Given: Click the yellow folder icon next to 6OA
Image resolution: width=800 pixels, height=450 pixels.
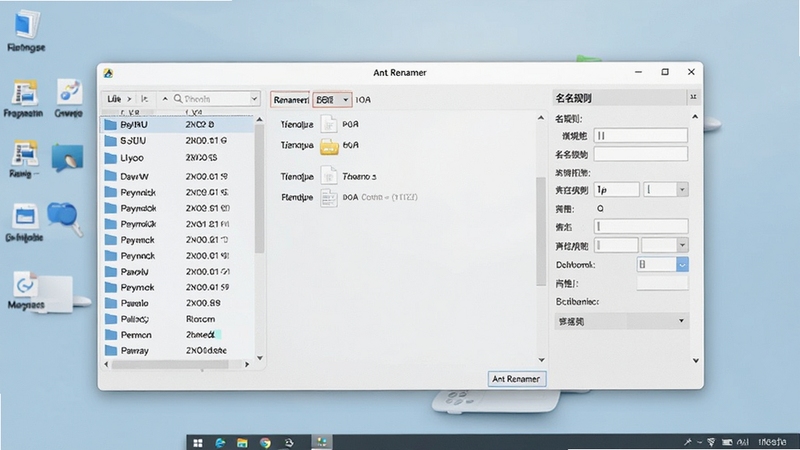Looking at the screenshot, I should 329,146.
